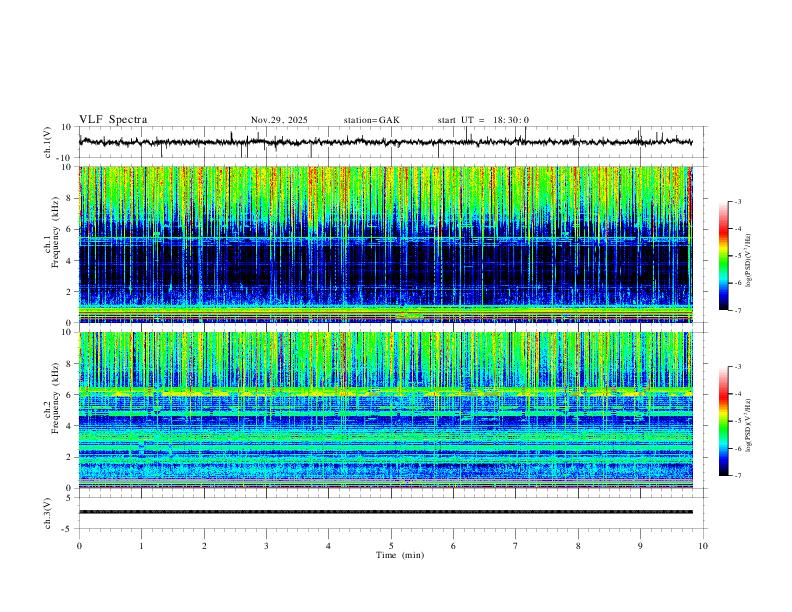This screenshot has width=792, height=612.
Task: Click inside the ch.1 spectrogram panel
Action: coord(386,244)
